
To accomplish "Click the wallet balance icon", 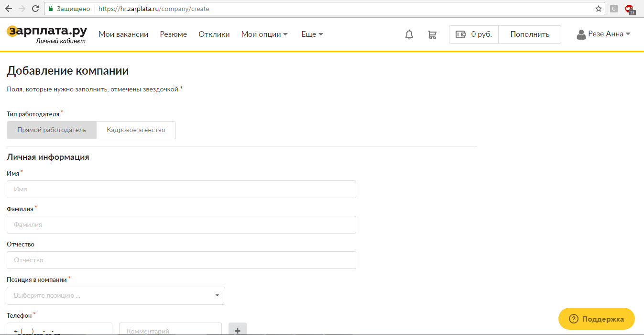I will pos(460,34).
